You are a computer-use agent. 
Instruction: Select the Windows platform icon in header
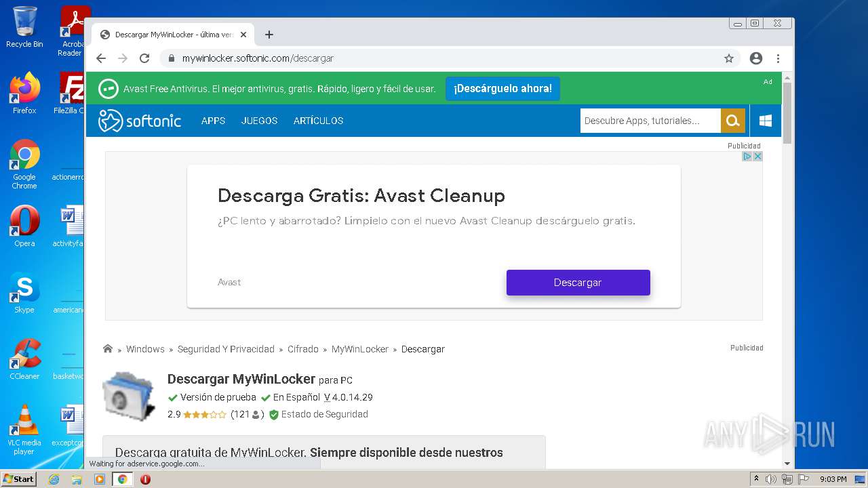pyautogui.click(x=766, y=121)
